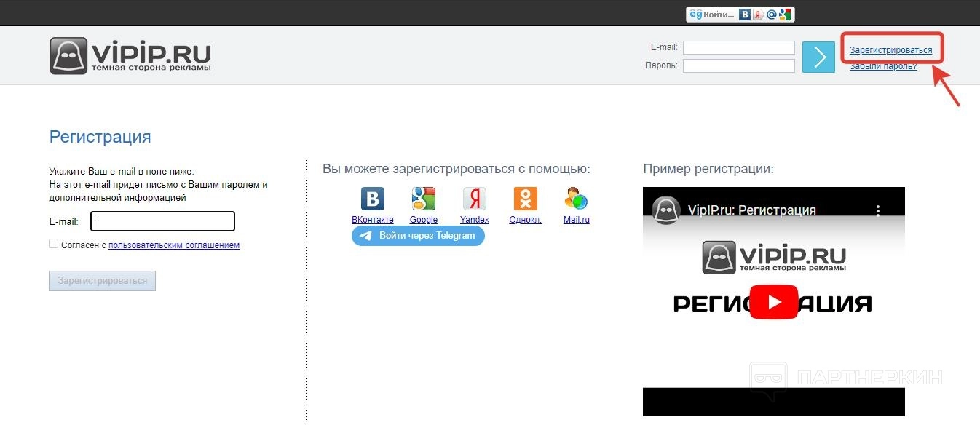Click the grey 'Зарегистрироваться' button
This screenshot has width=980, height=441.
click(102, 281)
